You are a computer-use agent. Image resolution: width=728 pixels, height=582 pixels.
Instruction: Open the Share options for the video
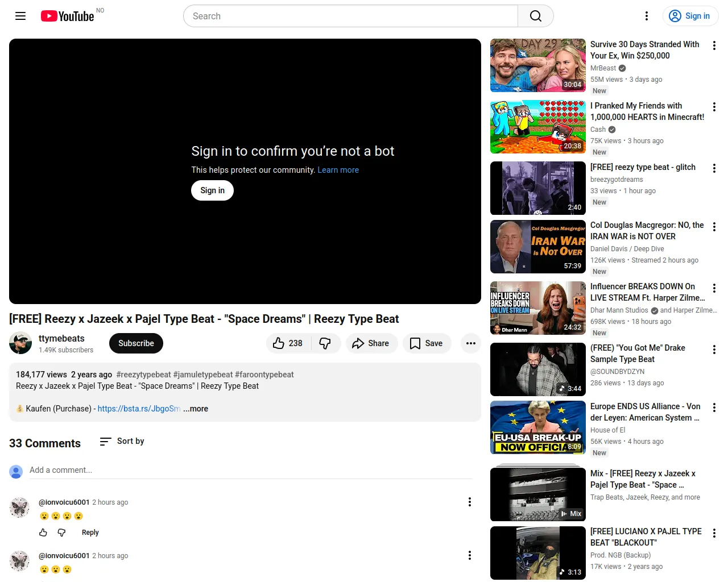(x=371, y=343)
